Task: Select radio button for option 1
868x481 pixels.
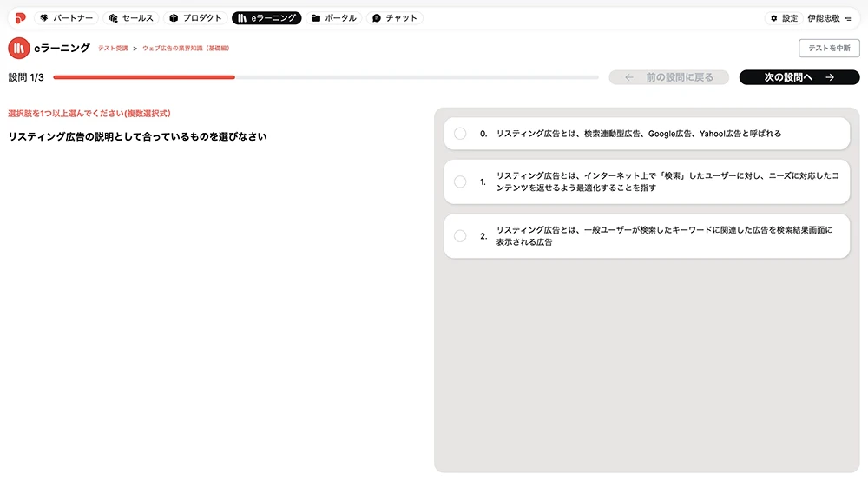Action: click(x=460, y=181)
